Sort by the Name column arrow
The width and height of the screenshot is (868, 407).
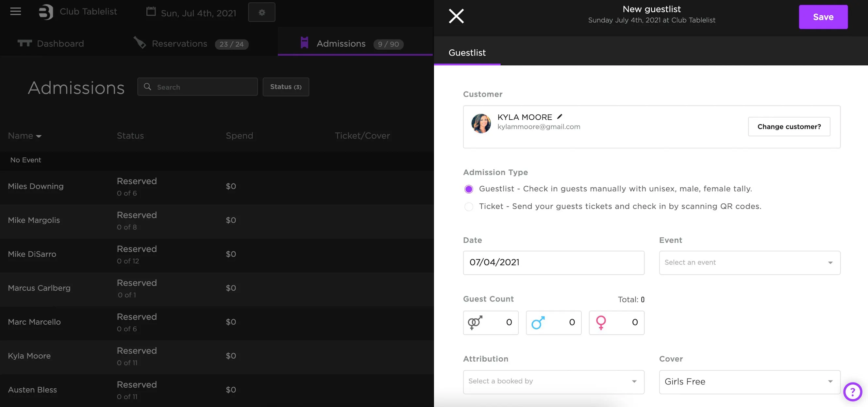pos(39,136)
